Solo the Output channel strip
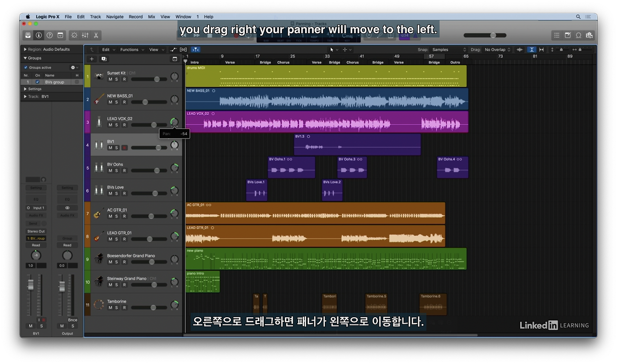The height and width of the screenshot is (364, 617). click(72, 326)
